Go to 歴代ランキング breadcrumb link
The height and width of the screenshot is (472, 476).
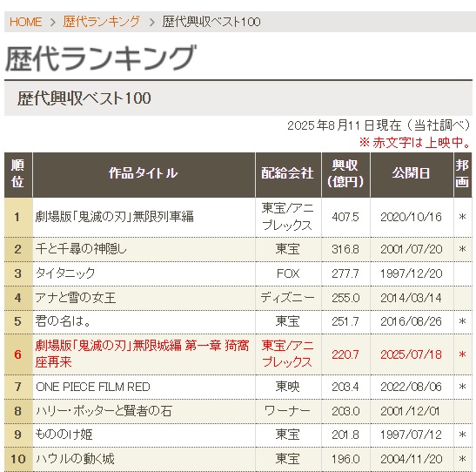click(x=102, y=22)
